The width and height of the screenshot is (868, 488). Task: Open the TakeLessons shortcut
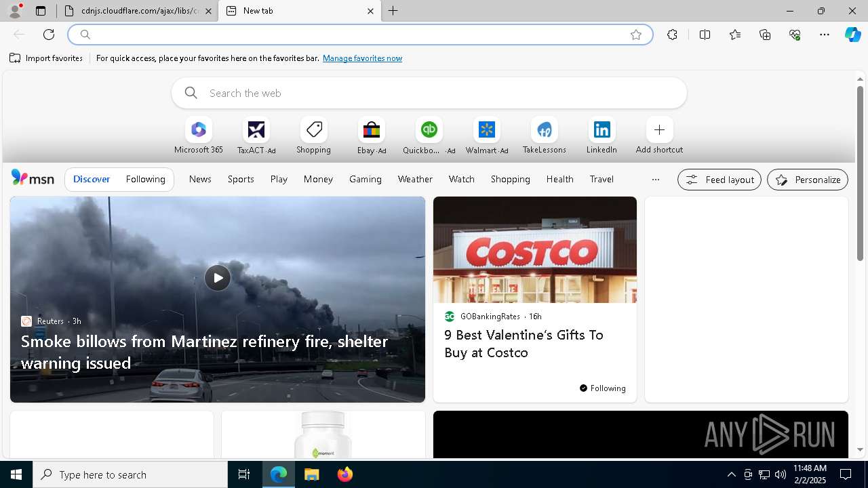pos(544,136)
